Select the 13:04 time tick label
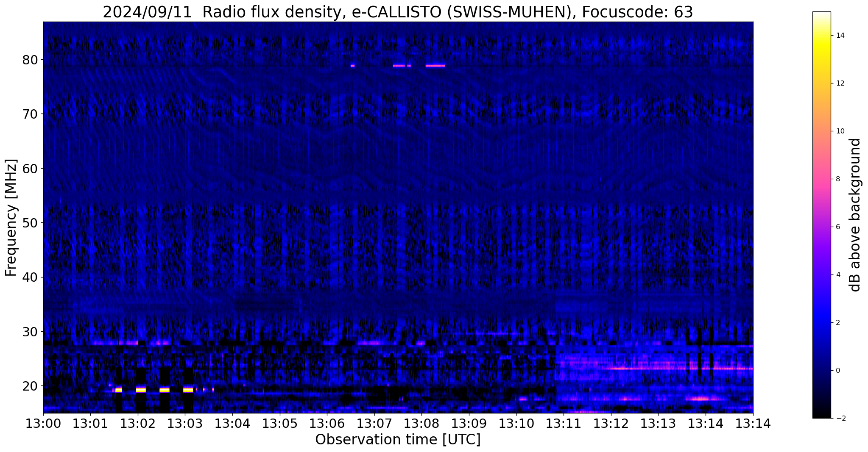The width and height of the screenshot is (868, 452). pos(232,424)
